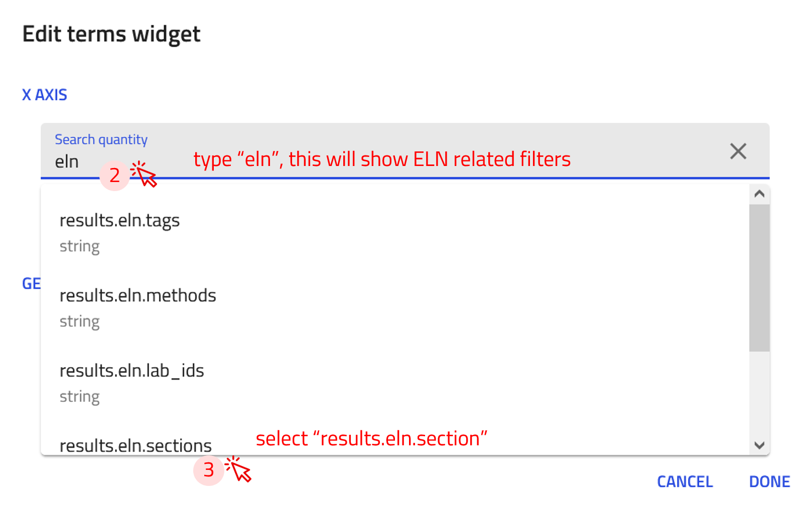Click the red cursor icon beside step 2

pos(144,174)
